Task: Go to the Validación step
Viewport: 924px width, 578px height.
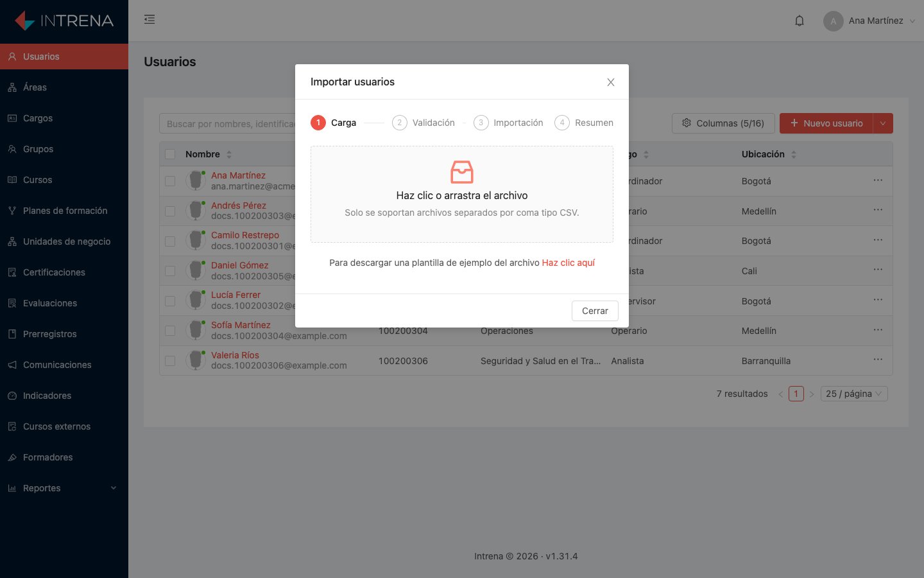Action: tap(424, 123)
